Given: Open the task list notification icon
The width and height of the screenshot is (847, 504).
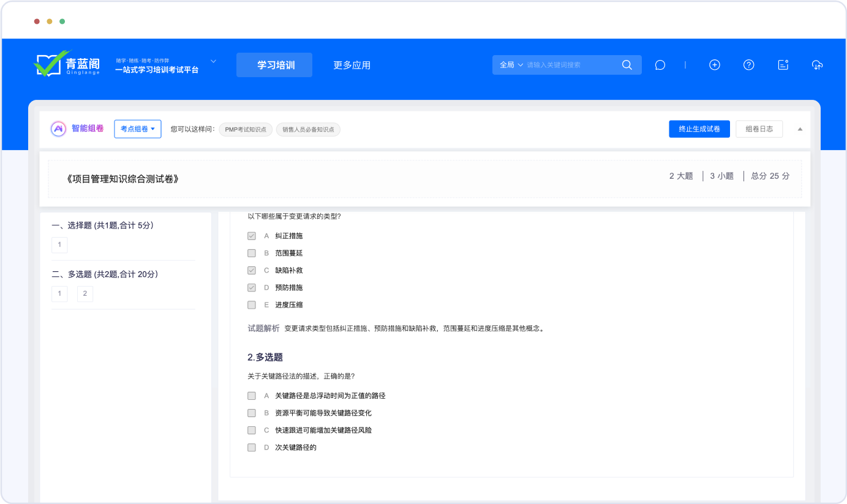Looking at the screenshot, I should [x=783, y=65].
